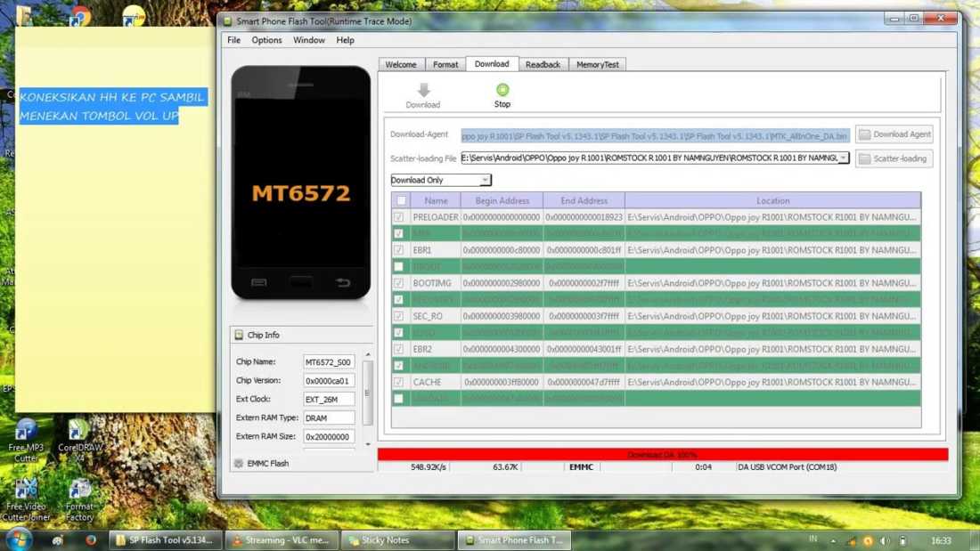The image size is (980, 551).
Task: Click the orange circular tray icon
Action: 868,541
